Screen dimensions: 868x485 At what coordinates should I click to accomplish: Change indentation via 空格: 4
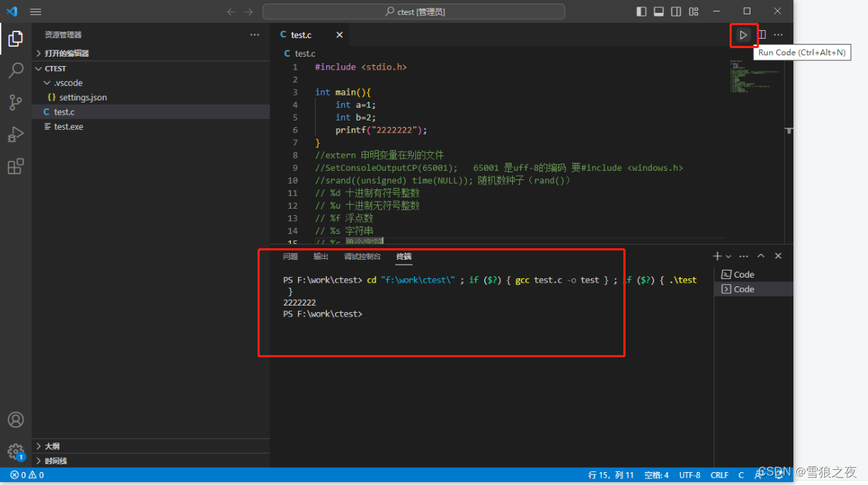click(656, 475)
